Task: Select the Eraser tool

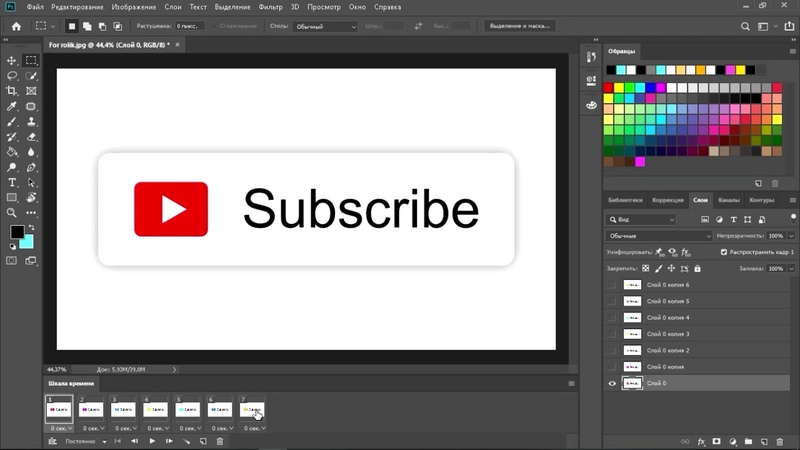Action: coord(31,137)
